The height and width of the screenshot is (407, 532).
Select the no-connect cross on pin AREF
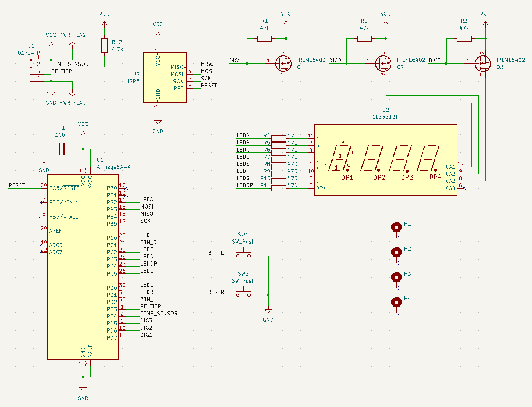pos(40,230)
